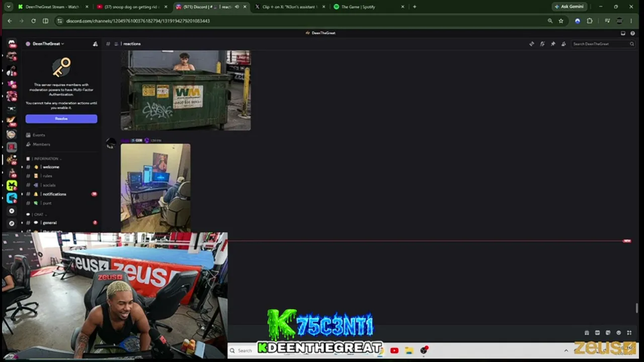Viewport: 644px width, 362px height.
Task: Open Discord inbox icon
Action: point(623,33)
